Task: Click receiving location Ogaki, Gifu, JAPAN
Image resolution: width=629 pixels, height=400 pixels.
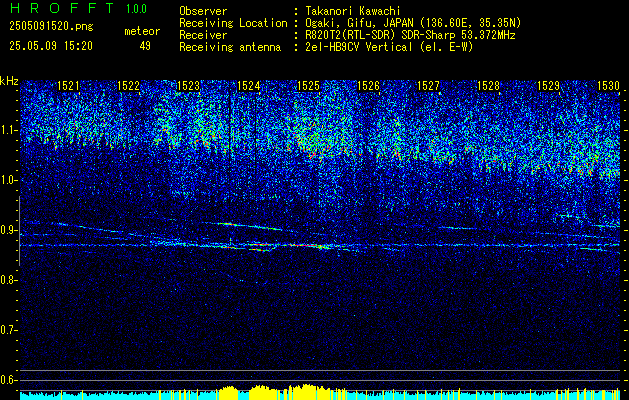Action: pyautogui.click(x=358, y=23)
